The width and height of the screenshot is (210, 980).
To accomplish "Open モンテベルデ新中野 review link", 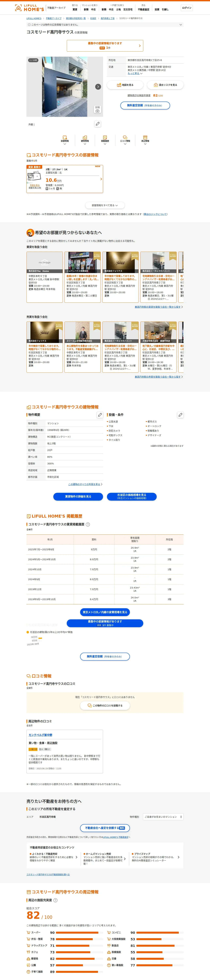I will [40, 735].
